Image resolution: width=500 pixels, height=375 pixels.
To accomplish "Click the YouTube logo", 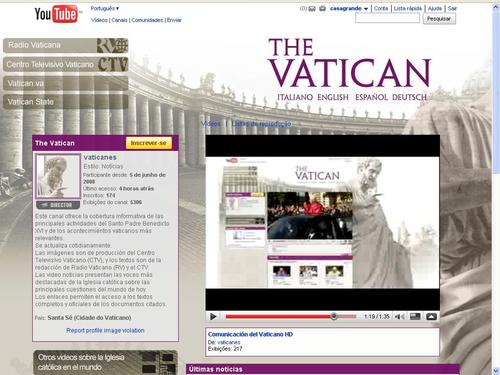I will pyautogui.click(x=57, y=14).
